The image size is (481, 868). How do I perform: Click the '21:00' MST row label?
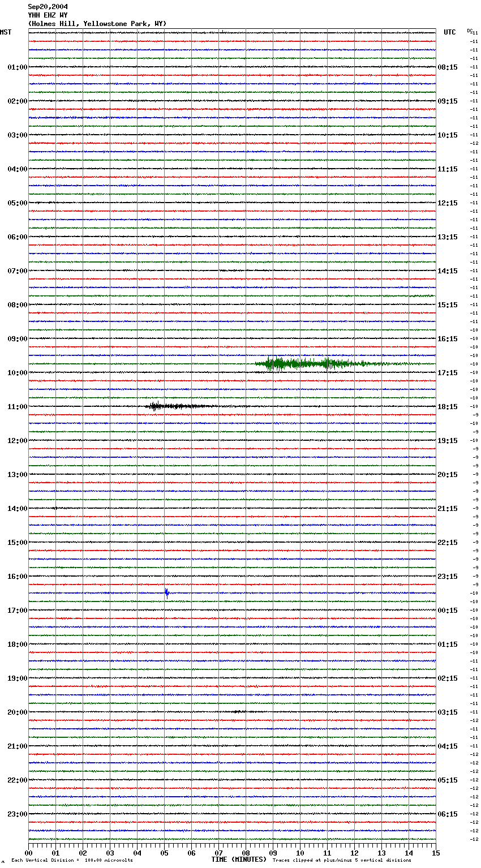(x=18, y=746)
